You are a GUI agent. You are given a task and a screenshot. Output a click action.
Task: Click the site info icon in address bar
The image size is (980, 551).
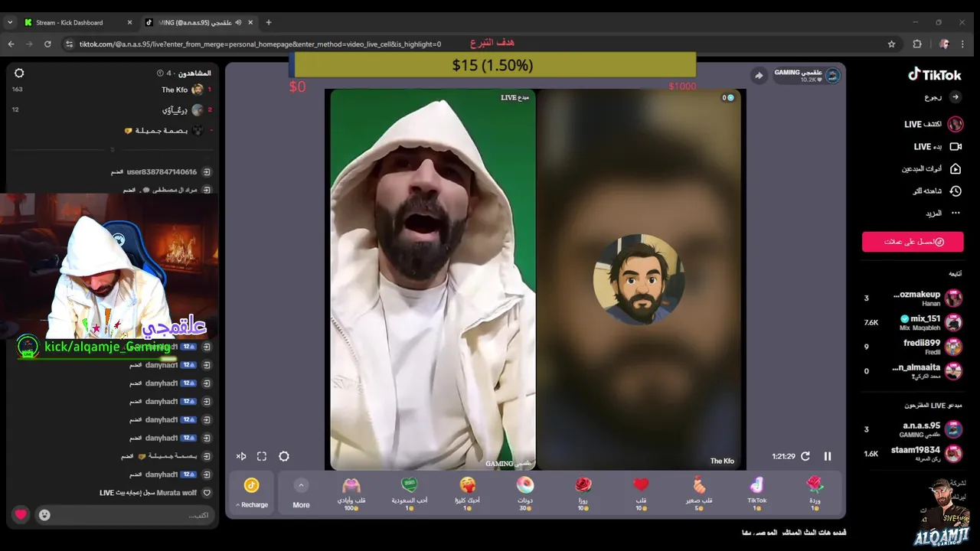(69, 44)
